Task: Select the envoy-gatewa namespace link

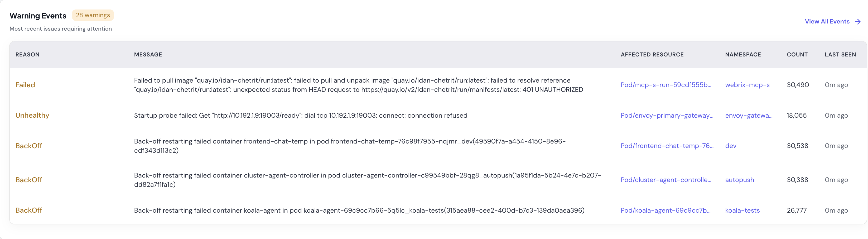Action: [x=749, y=115]
